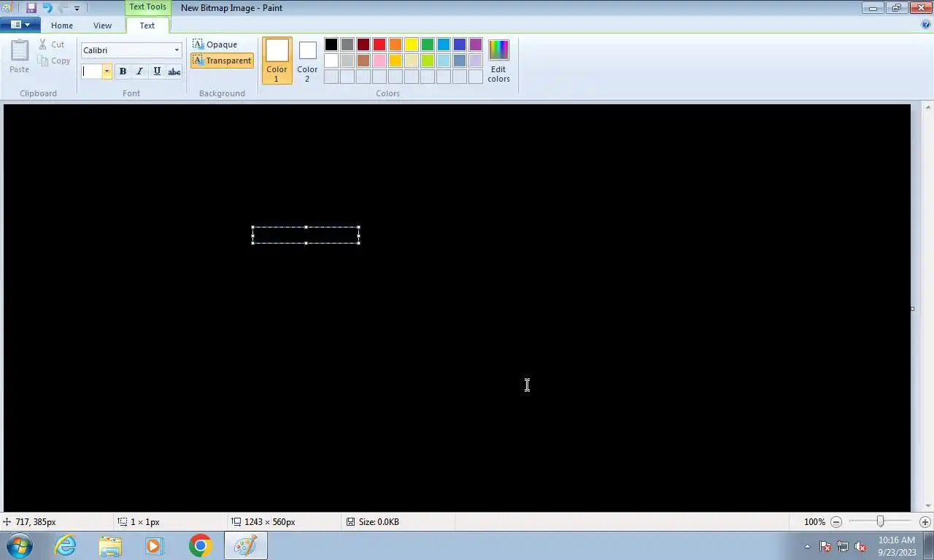Pick the orange color swatch
Viewport: 934px width, 560px height.
point(395,44)
